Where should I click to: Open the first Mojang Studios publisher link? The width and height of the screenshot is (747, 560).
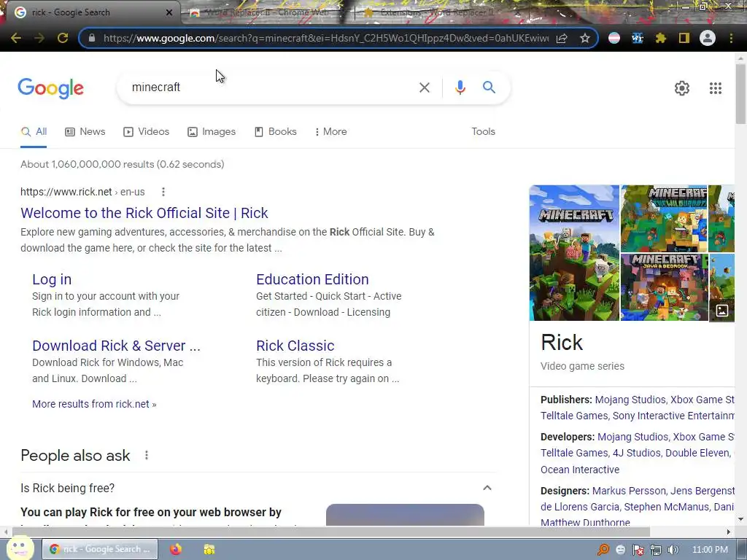pos(630,400)
